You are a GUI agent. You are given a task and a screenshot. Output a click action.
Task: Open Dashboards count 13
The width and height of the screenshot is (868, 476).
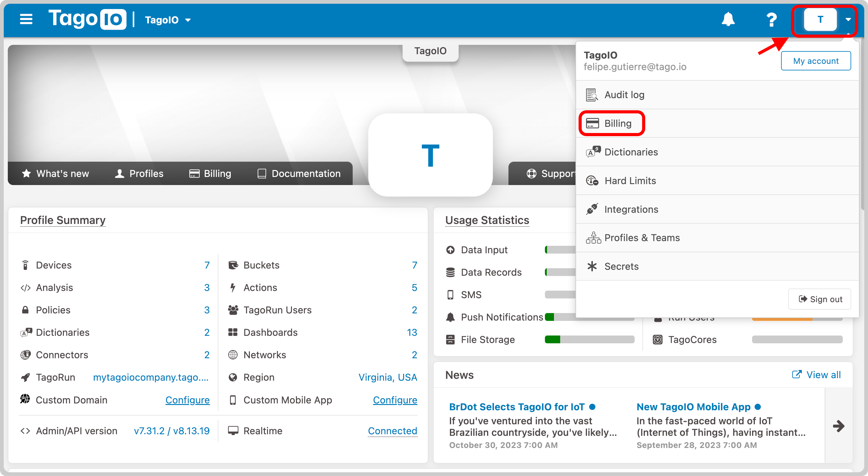click(412, 332)
